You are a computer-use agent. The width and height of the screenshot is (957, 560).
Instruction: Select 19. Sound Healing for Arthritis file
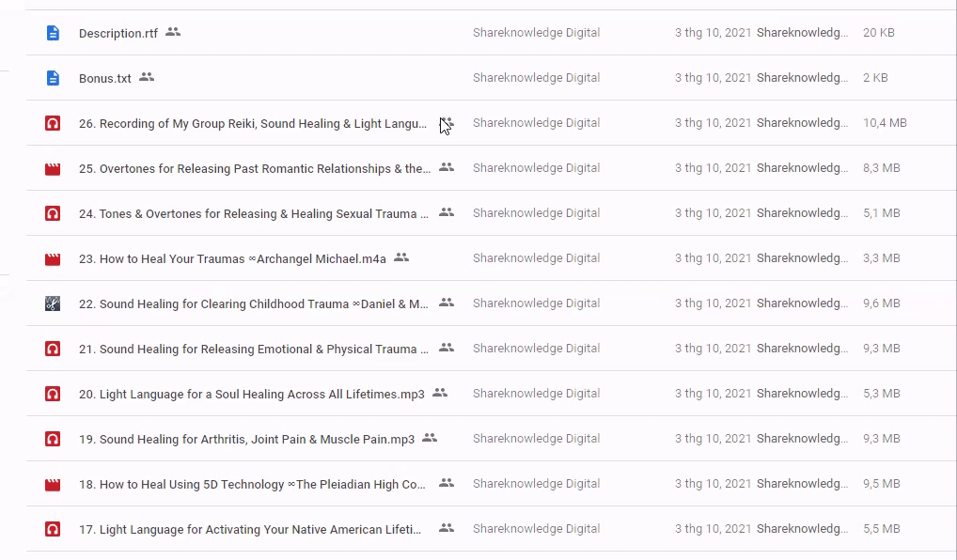[x=246, y=439]
